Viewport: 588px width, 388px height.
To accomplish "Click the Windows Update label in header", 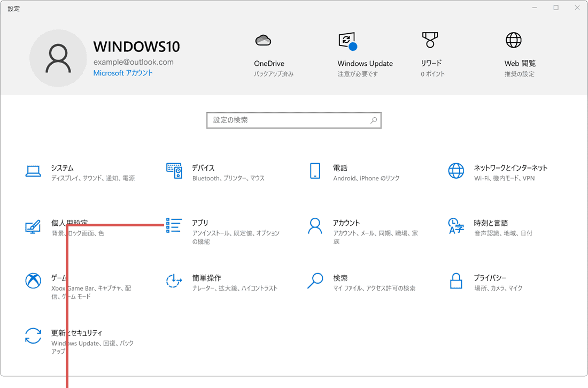I will point(365,64).
